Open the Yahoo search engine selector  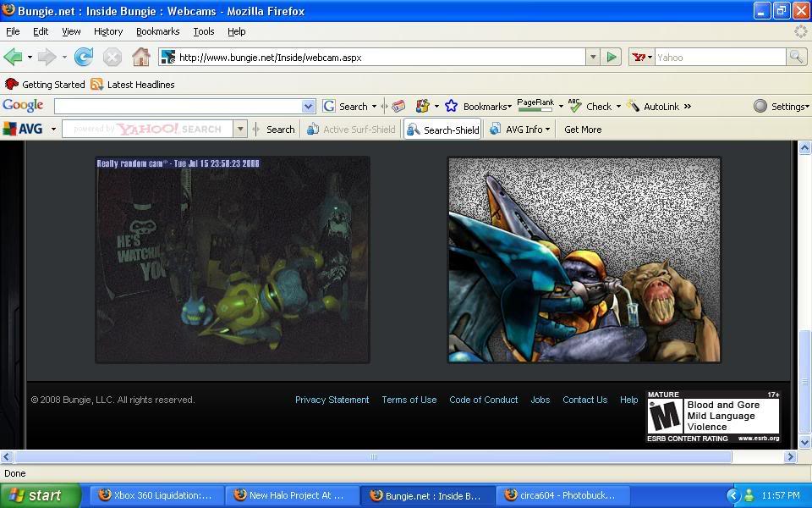[642, 57]
